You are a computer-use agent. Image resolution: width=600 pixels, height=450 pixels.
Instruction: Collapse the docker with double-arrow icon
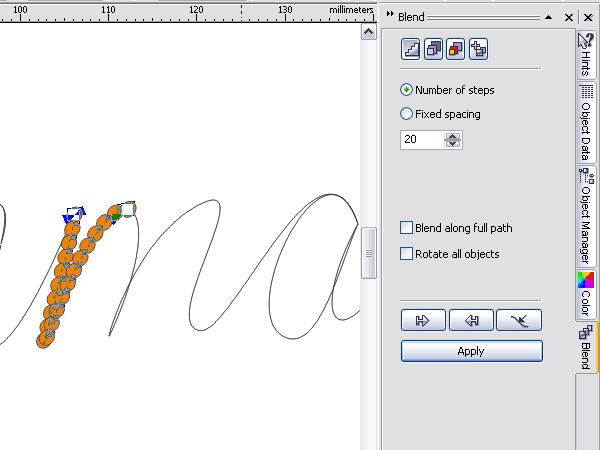[390, 14]
